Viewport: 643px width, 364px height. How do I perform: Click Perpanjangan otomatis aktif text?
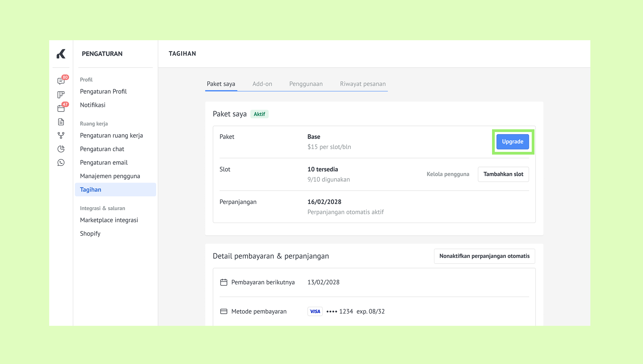pos(346,212)
